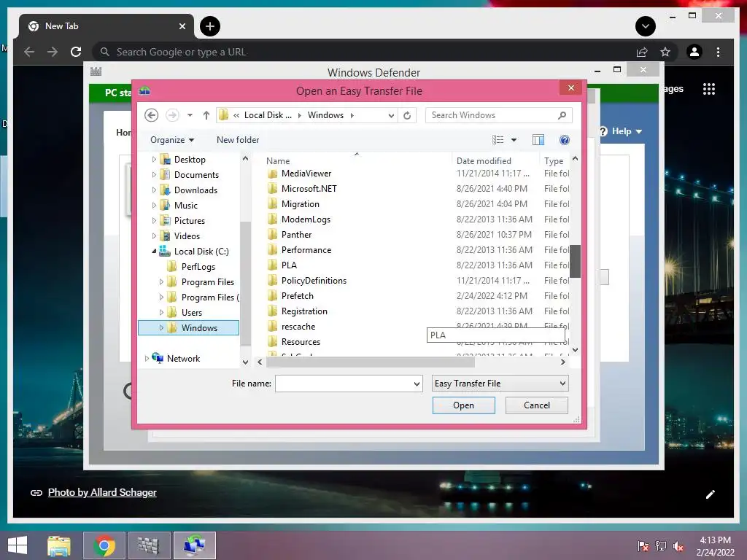Collapse the Local Disk (C:) tree node
Screen dimensions: 747x560
click(x=154, y=251)
